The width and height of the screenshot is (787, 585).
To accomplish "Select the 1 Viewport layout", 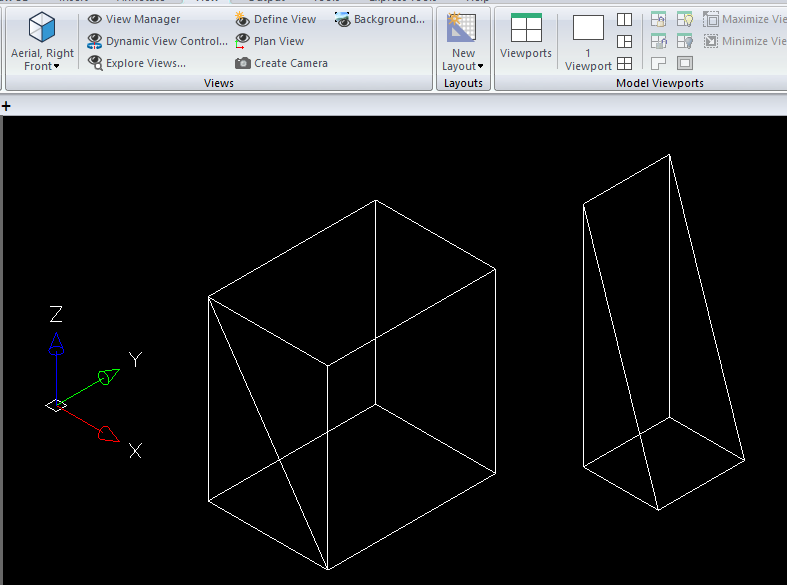I will coord(588,42).
